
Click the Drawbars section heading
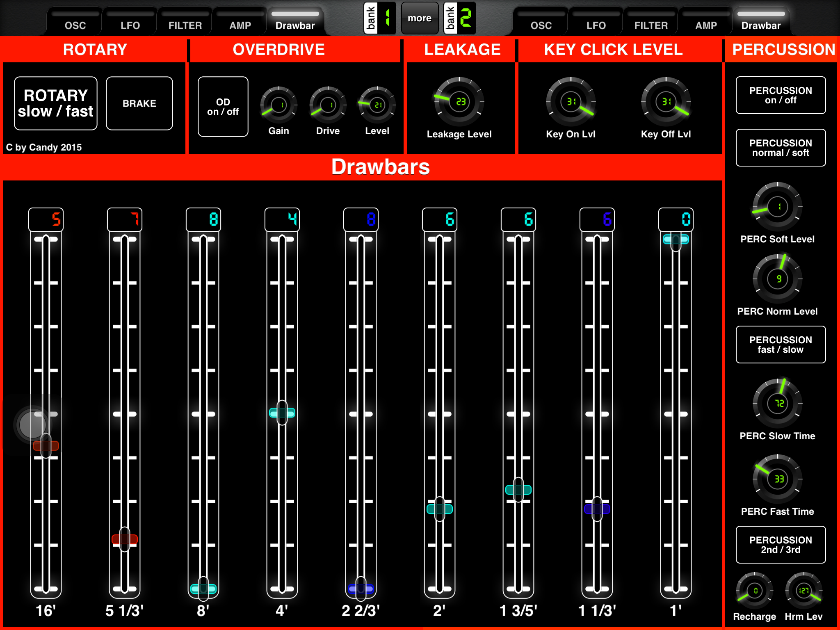[x=381, y=167]
